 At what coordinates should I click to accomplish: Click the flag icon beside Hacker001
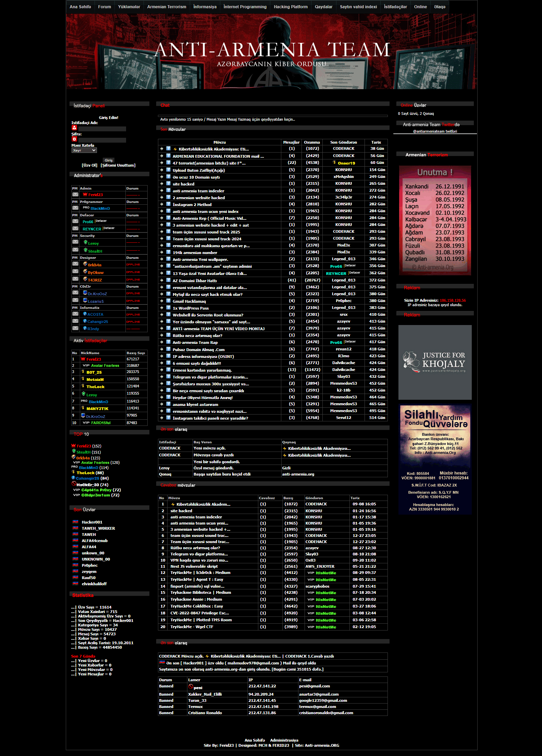75,522
